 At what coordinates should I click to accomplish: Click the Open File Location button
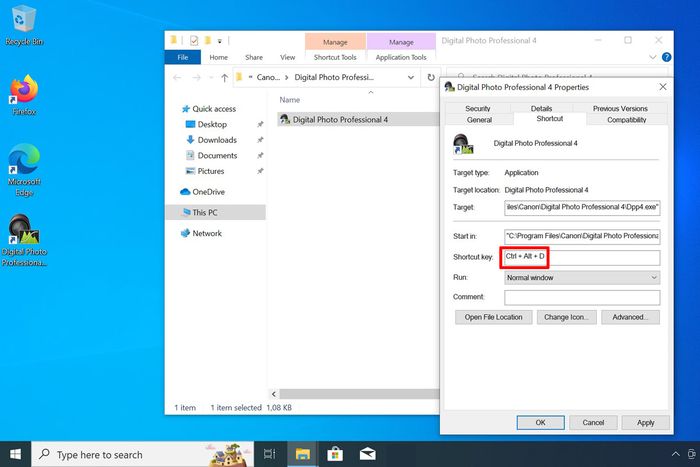[x=494, y=317]
